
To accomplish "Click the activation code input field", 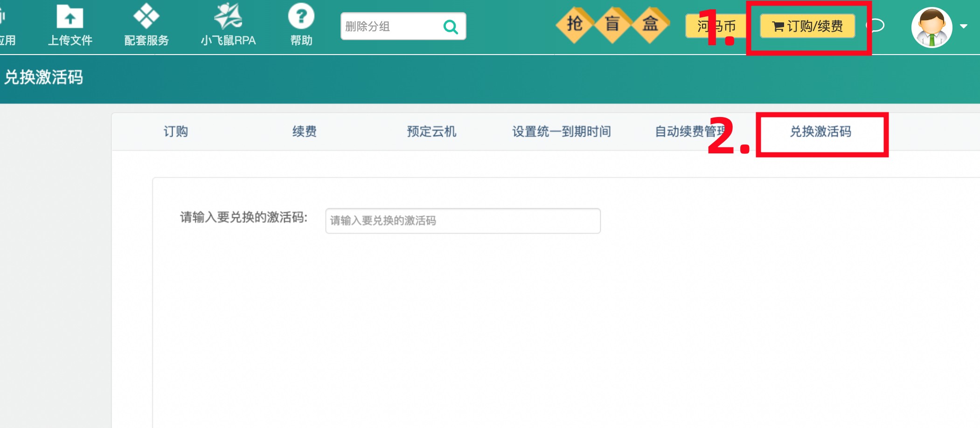I will click(x=462, y=221).
